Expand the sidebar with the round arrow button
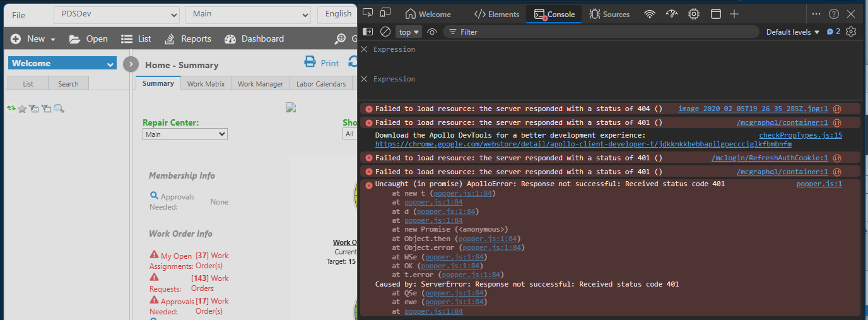The height and width of the screenshot is (320, 868). pos(131,64)
